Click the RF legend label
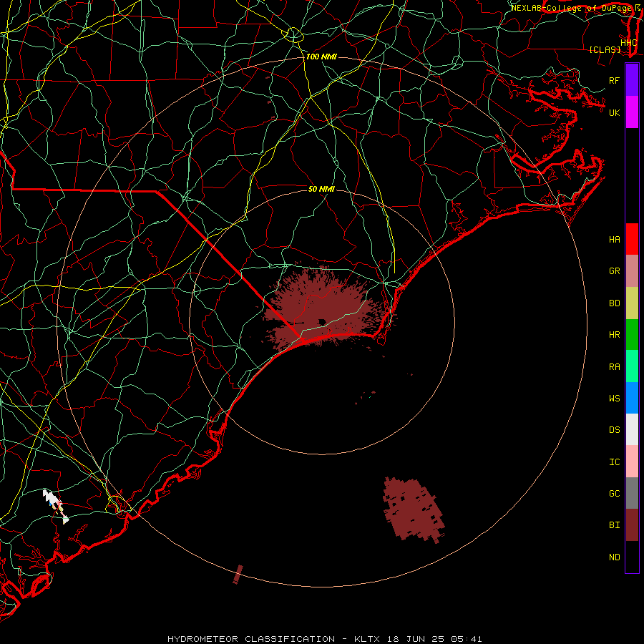Image resolution: width=644 pixels, height=644 pixels. 614,81
